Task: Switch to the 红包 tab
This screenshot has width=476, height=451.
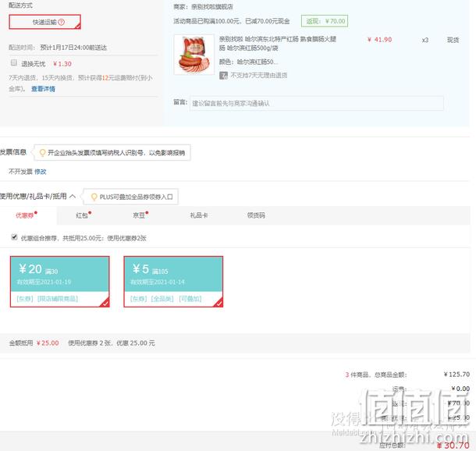Action: tap(83, 215)
